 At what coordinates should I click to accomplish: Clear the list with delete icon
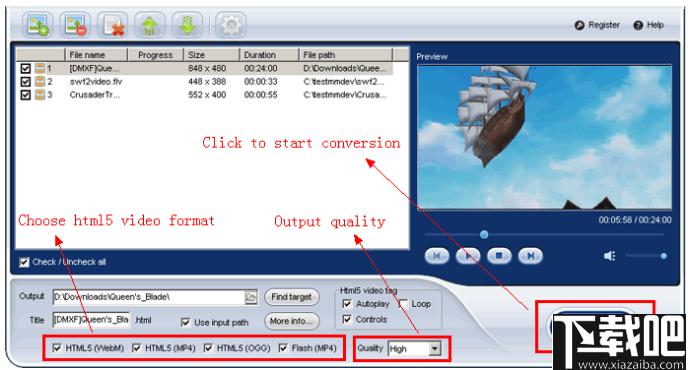pos(113,25)
